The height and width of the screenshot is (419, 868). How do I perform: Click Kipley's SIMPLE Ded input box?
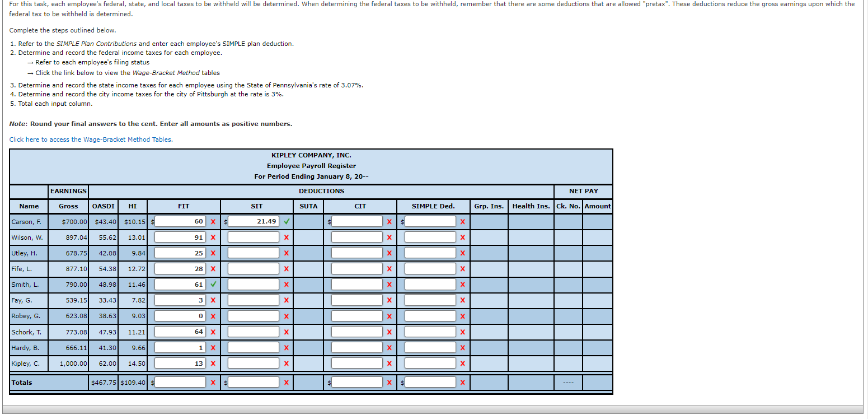[x=431, y=362]
